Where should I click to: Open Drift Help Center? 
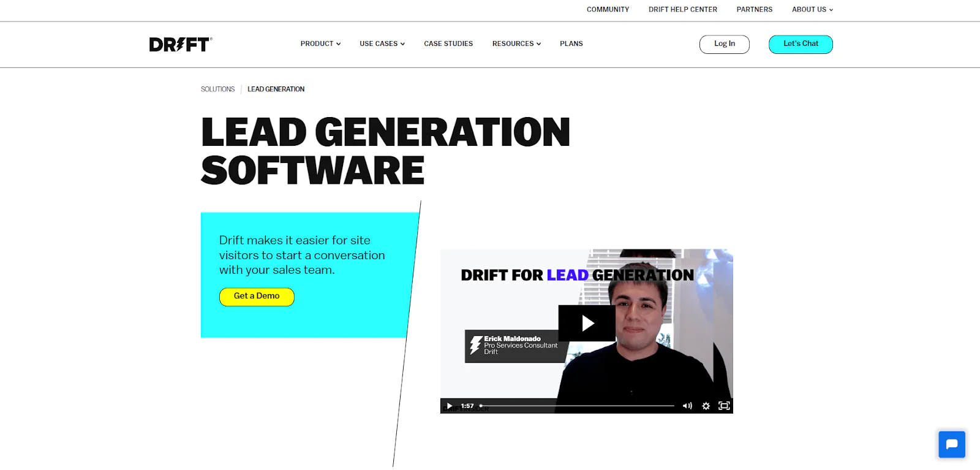point(683,9)
